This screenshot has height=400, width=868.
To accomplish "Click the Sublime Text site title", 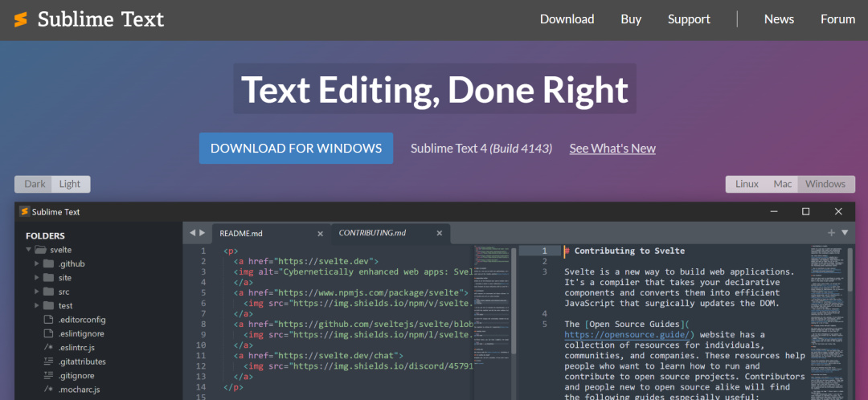I will coord(100,19).
